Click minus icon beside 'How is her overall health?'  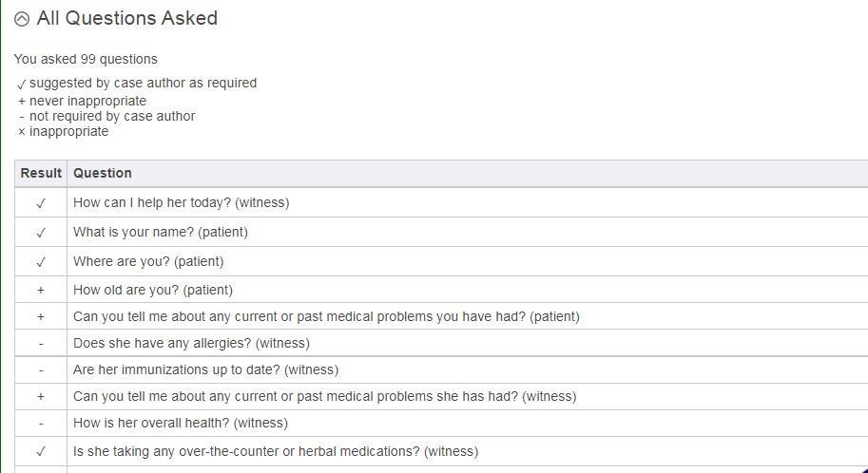(41, 424)
